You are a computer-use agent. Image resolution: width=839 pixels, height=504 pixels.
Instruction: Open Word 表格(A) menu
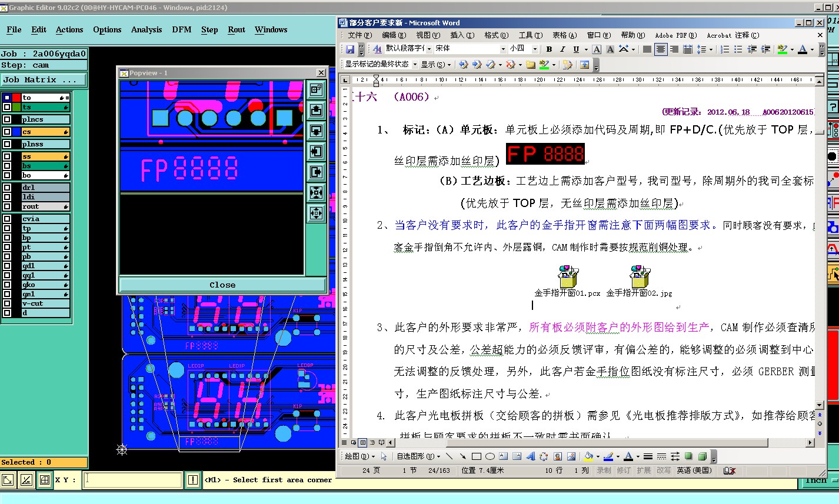[x=564, y=35]
